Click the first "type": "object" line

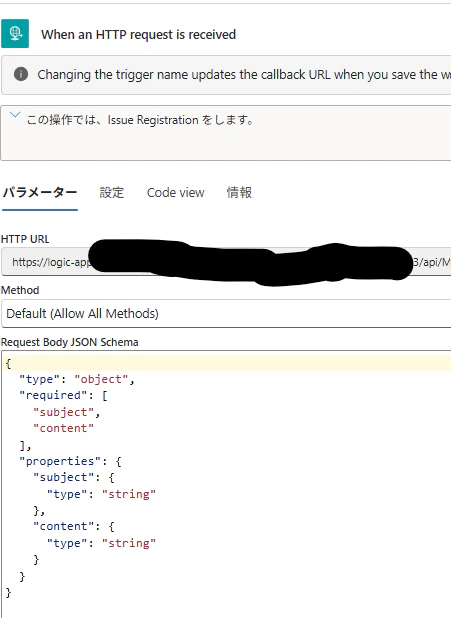click(x=77, y=379)
